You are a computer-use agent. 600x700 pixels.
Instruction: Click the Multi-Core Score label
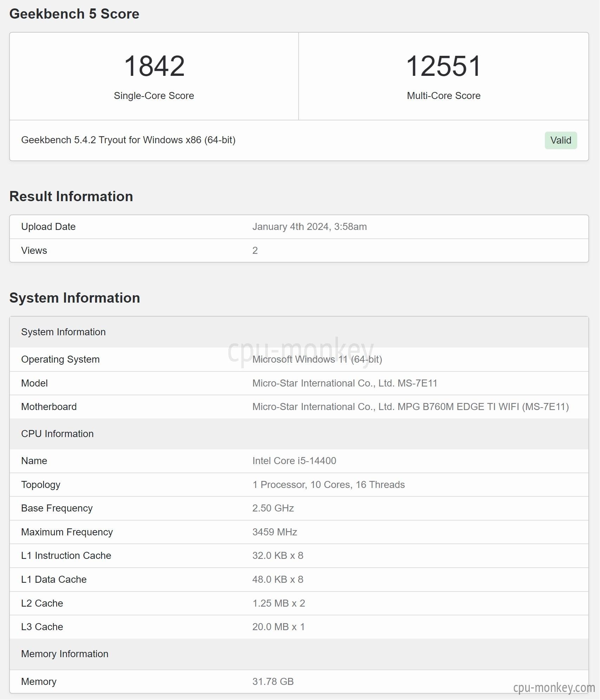[x=444, y=95]
